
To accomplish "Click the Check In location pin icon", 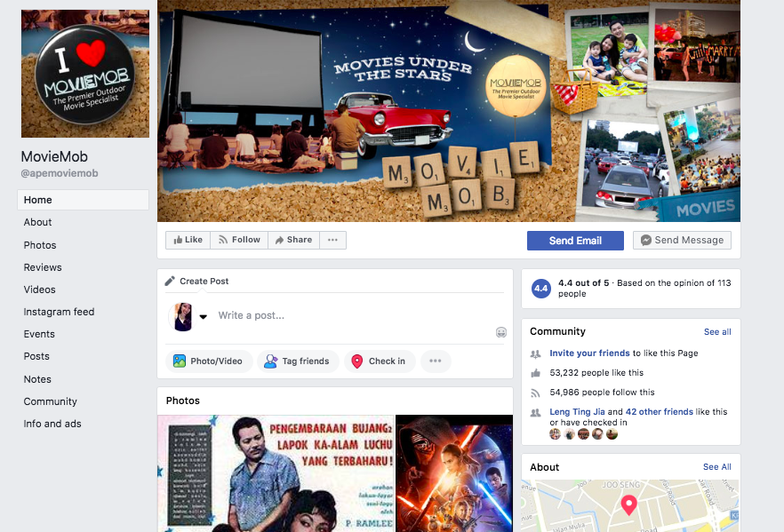I will point(356,361).
